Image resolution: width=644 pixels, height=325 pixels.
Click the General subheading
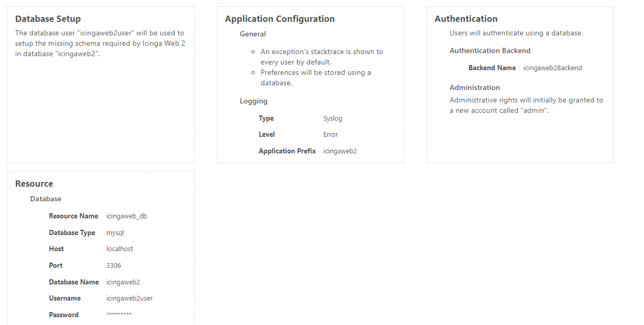point(253,34)
